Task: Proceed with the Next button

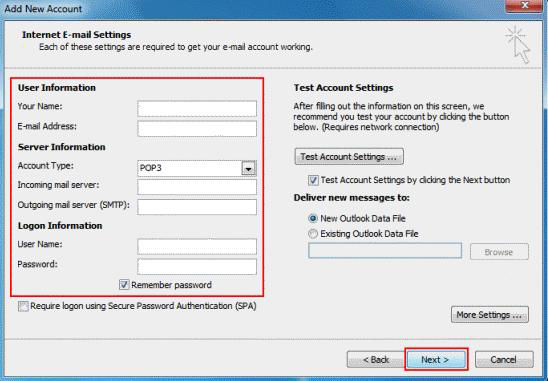Action: [x=436, y=359]
